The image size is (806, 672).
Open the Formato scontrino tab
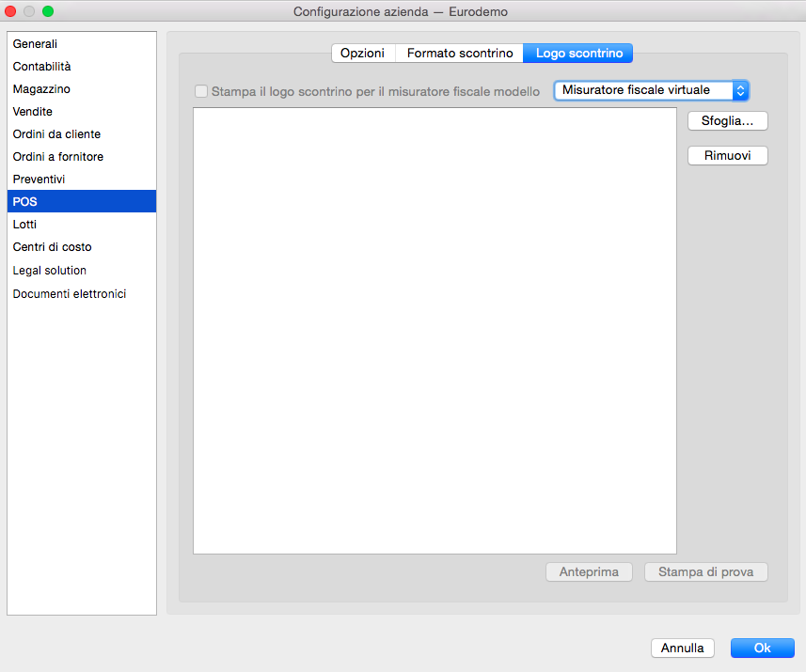[x=460, y=54]
